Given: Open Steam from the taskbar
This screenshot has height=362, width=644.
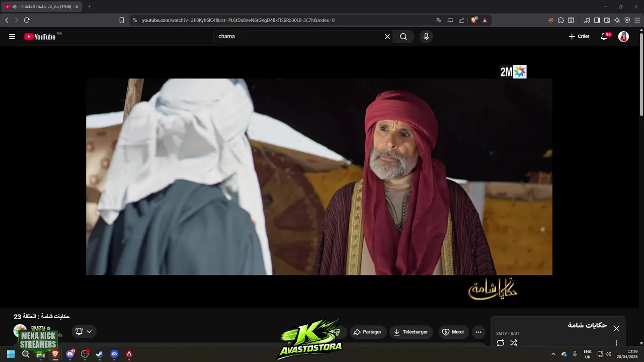Looking at the screenshot, I should pos(99,354).
